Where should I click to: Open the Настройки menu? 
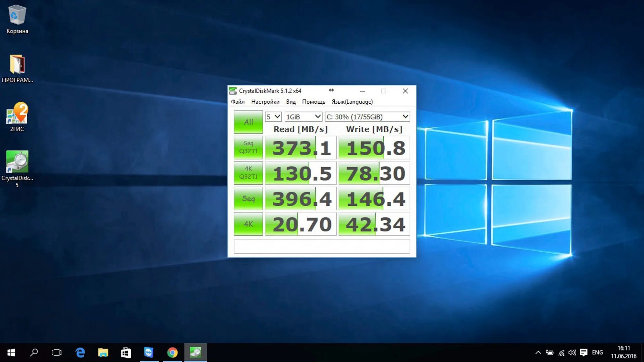coord(265,102)
